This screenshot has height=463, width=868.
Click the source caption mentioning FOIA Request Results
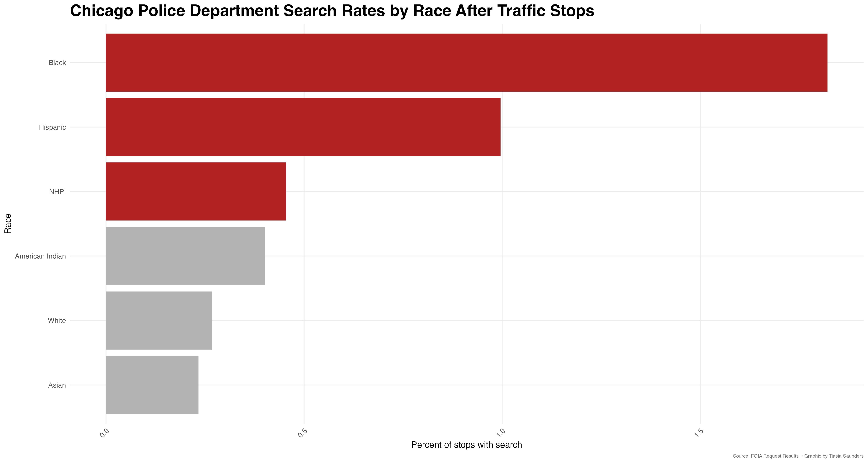tap(798, 456)
